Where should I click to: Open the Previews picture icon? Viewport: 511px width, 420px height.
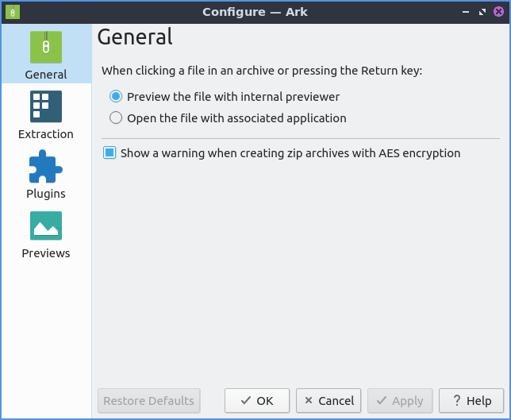[46, 225]
